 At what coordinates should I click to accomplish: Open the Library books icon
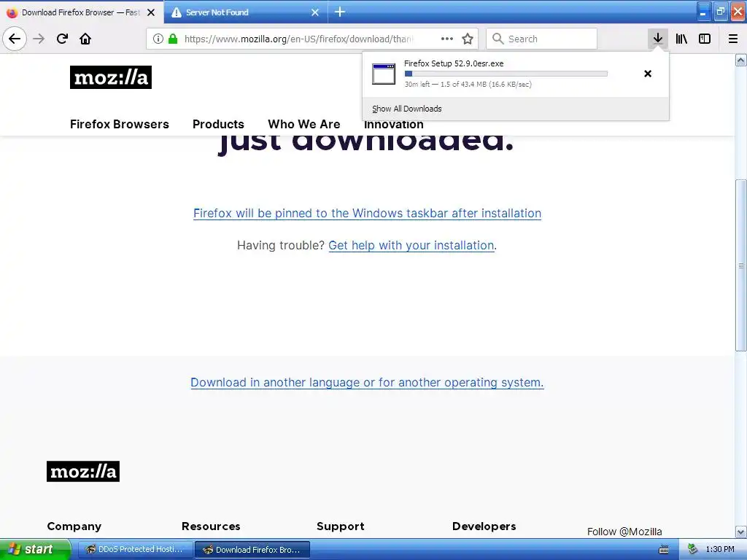[x=681, y=39]
